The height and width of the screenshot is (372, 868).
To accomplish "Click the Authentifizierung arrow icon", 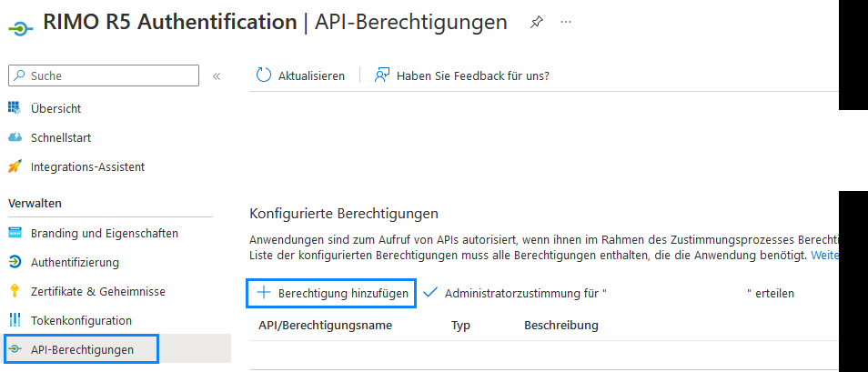I will pos(15,262).
